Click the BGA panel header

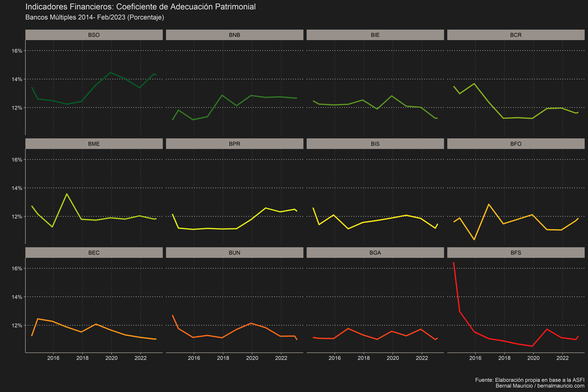375,253
